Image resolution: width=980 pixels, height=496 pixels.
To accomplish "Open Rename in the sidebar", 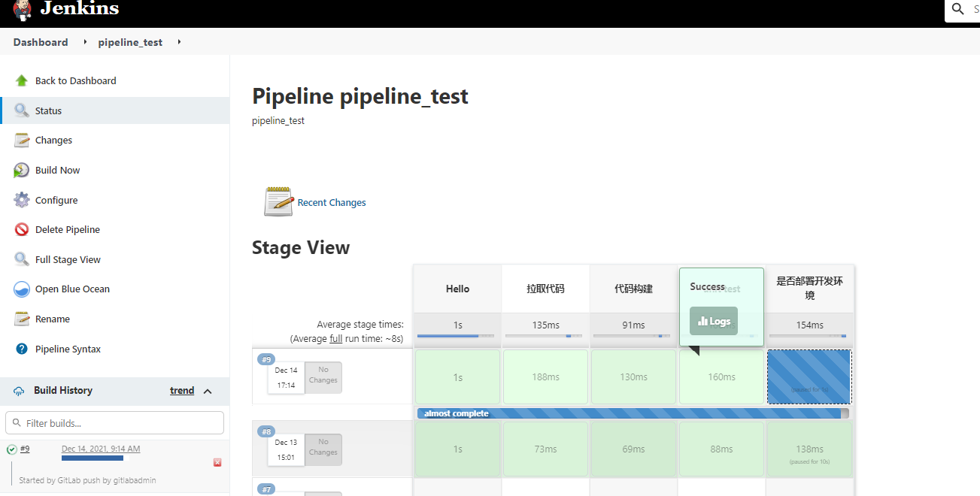I will (x=53, y=319).
